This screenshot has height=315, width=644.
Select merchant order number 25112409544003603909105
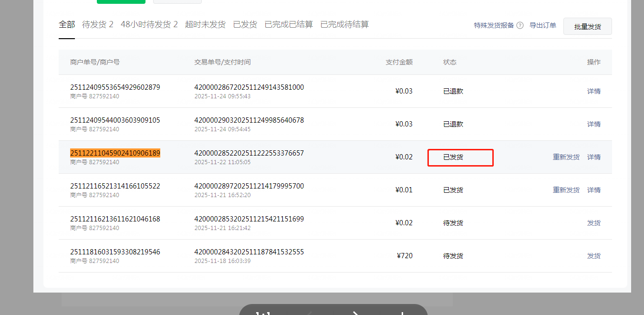[x=115, y=120]
